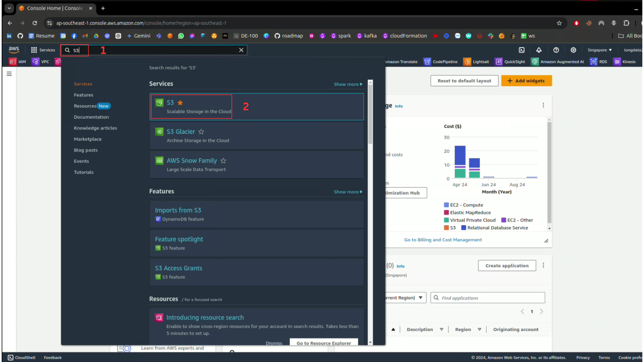The image size is (644, 362).
Task: Open the Services grid menu icon
Action: tap(34, 50)
